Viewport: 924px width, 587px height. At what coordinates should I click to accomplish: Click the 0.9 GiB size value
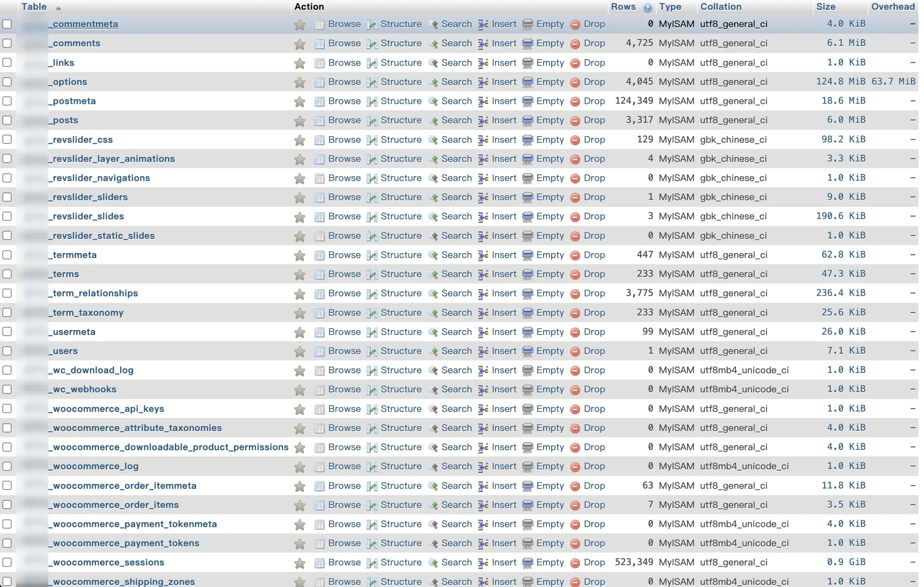[846, 562]
